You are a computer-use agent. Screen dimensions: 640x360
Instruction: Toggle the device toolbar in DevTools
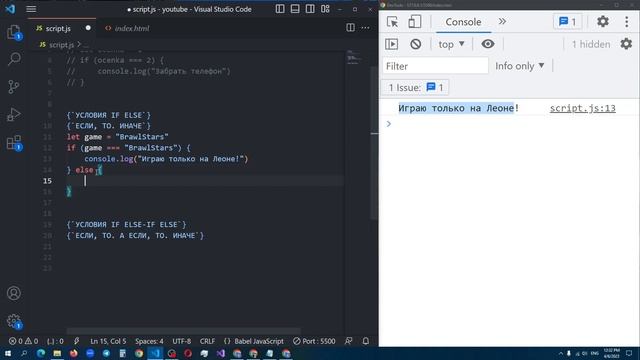(415, 22)
